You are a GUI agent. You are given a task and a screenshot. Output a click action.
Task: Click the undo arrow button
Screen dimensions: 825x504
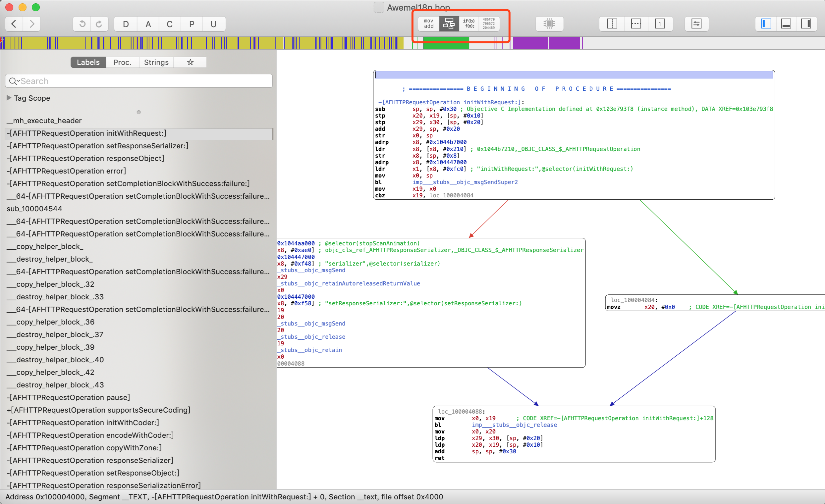click(82, 24)
